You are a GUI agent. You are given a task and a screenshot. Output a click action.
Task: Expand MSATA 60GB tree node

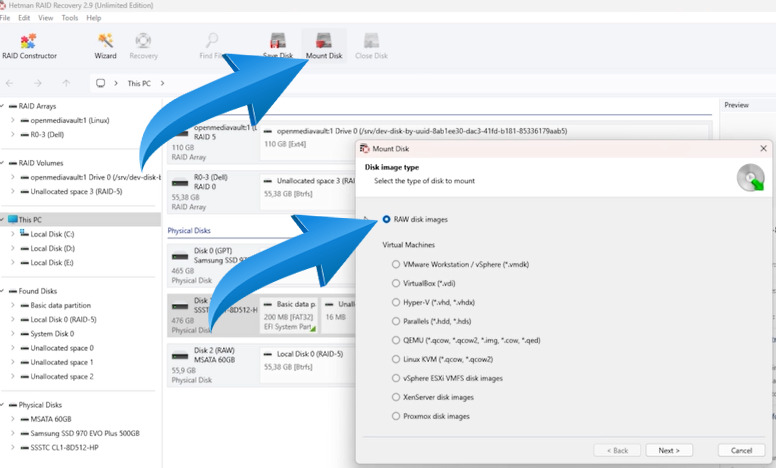click(12, 419)
